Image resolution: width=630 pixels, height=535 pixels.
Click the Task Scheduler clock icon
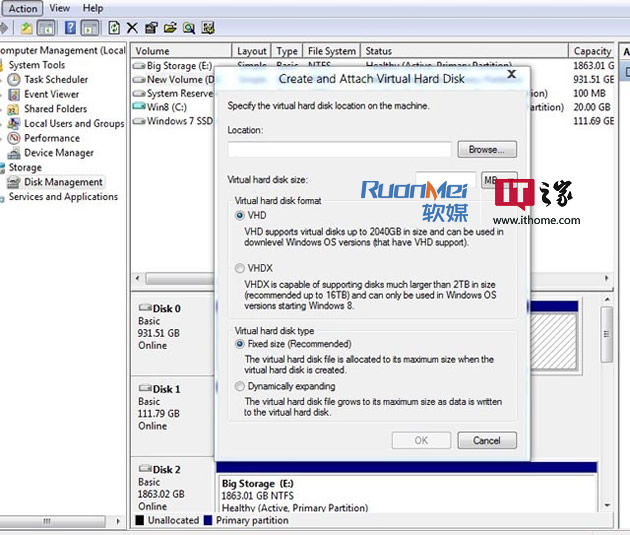[14, 80]
